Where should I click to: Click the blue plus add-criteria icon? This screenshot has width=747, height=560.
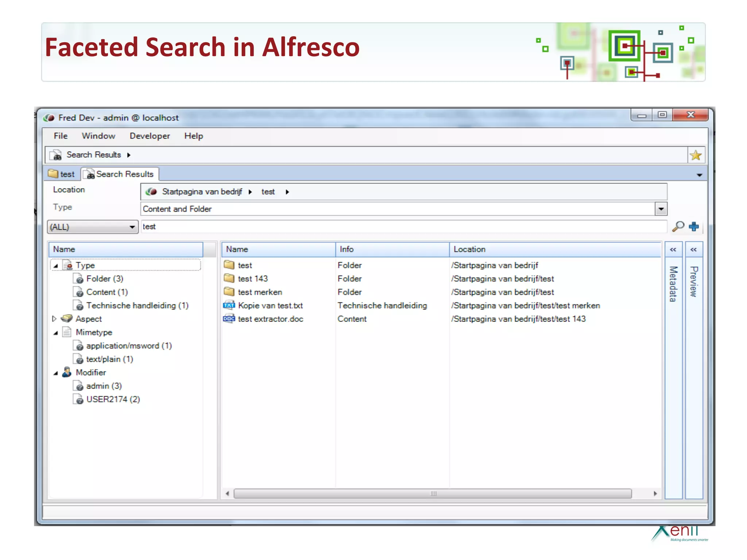pyautogui.click(x=694, y=226)
